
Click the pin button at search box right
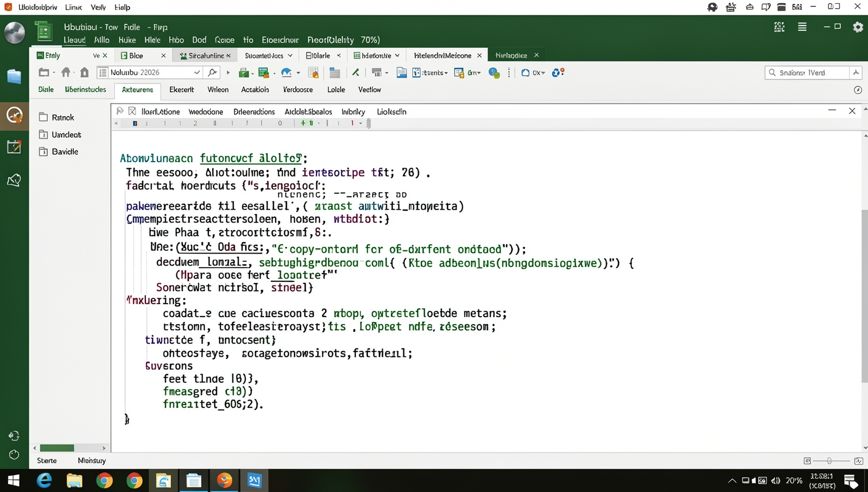[x=856, y=72]
